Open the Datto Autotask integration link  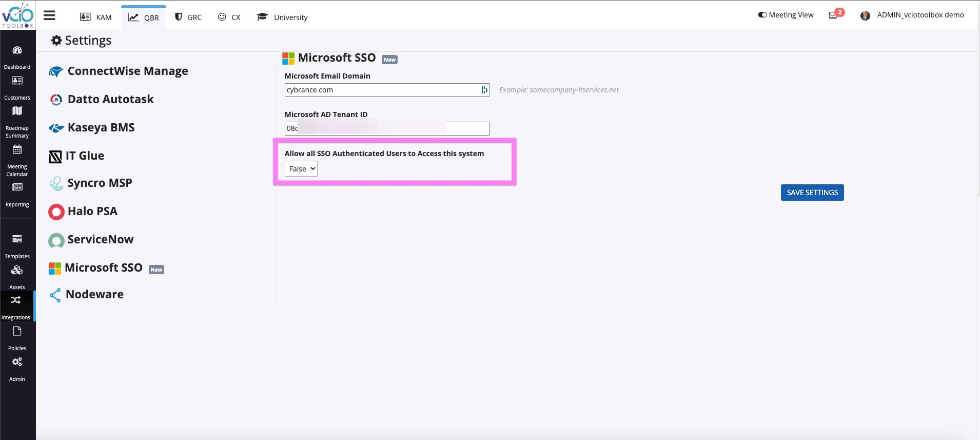tap(111, 99)
